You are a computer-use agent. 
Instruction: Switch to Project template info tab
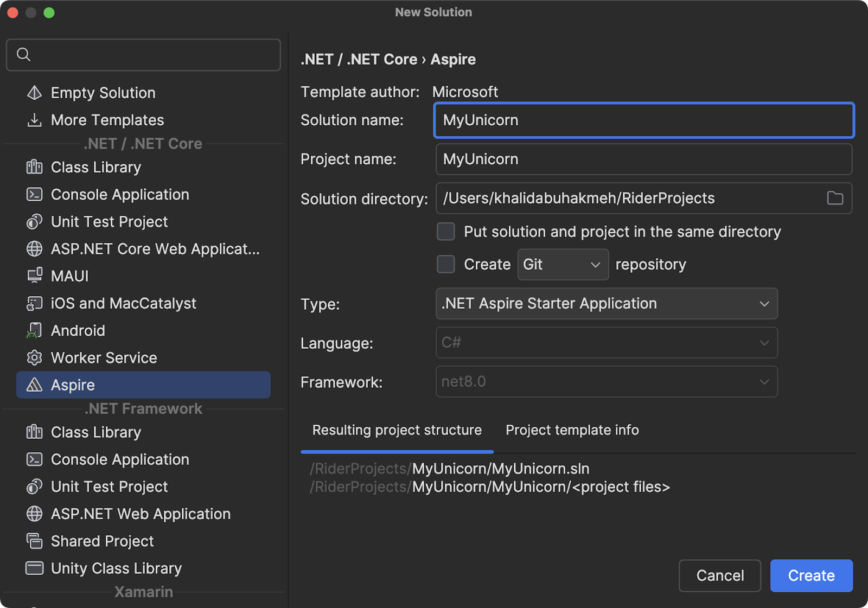click(572, 430)
